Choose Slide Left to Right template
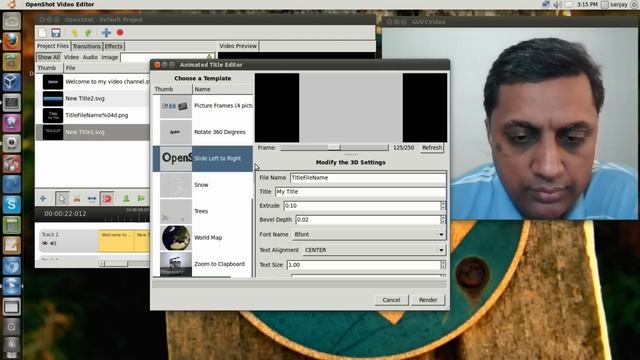Viewport: 640px width, 360px height. (203, 158)
